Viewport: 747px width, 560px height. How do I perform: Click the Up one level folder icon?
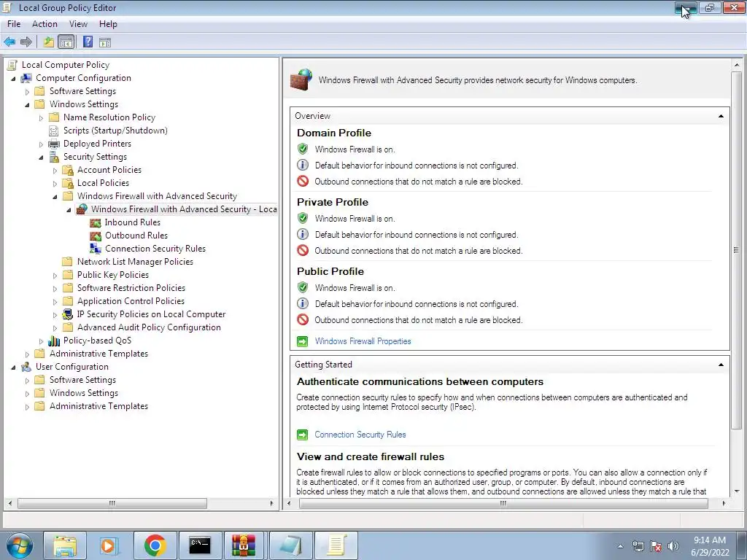(x=49, y=42)
